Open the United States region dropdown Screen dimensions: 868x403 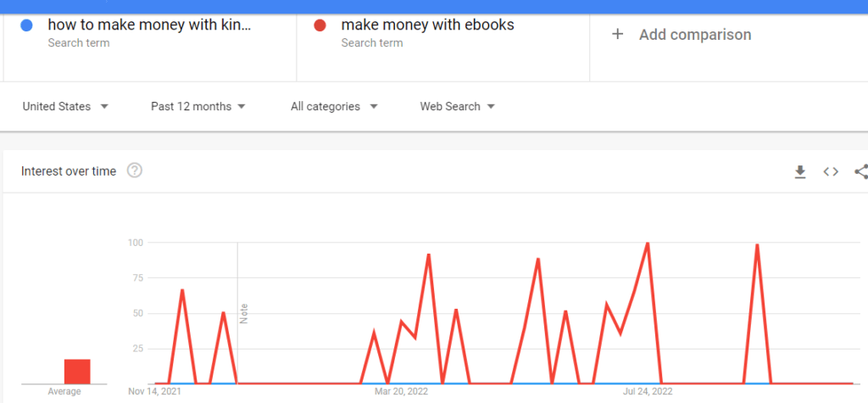[x=65, y=106]
